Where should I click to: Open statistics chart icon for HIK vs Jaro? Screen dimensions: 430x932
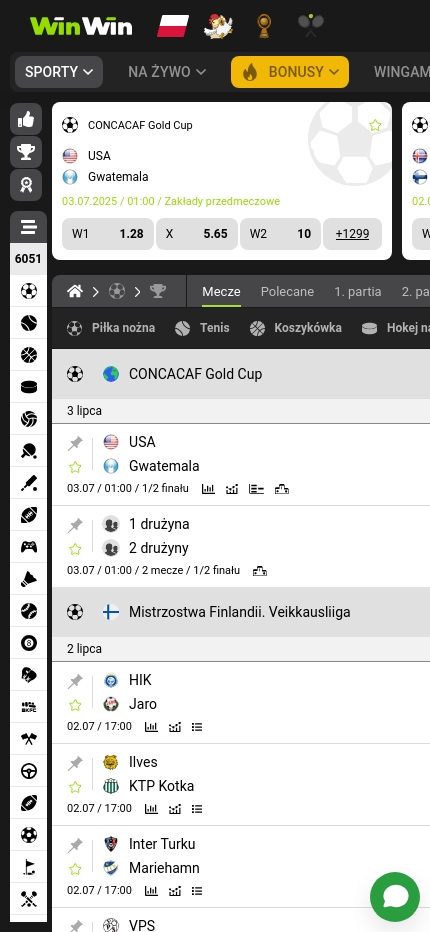(x=152, y=726)
